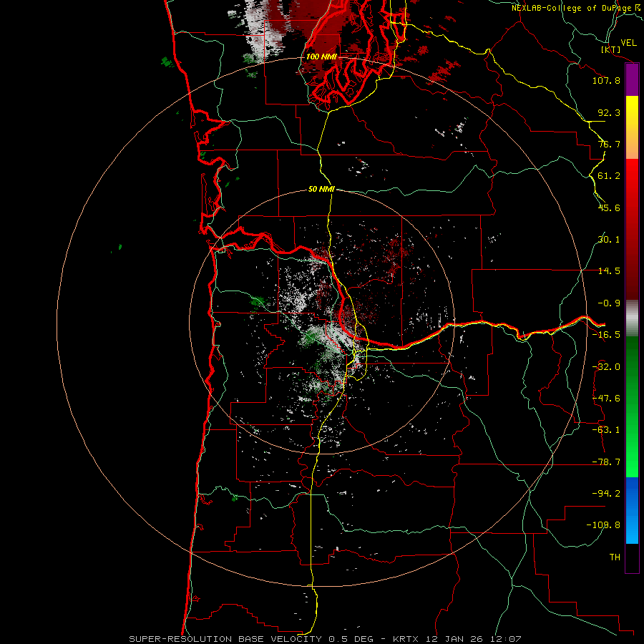Screen dimensions: 644x644
Task: Select the "[KT]" units label
Action: pos(611,49)
